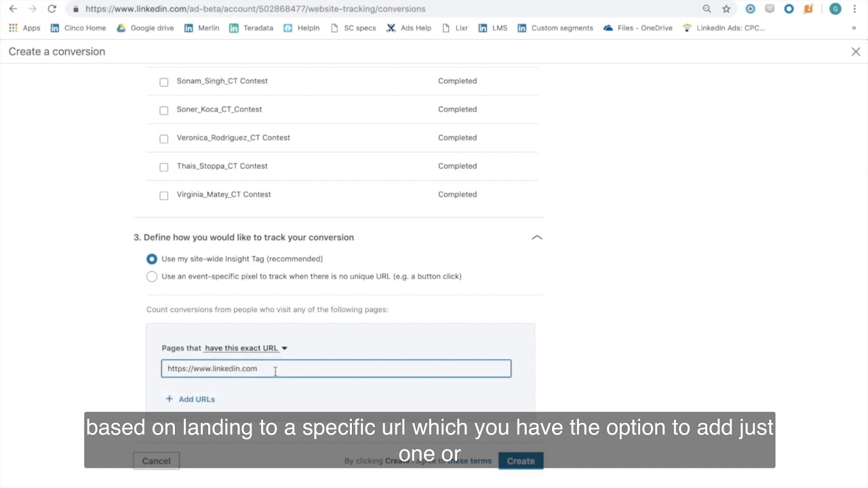
Task: Close the Create a conversion dialog
Action: (856, 52)
